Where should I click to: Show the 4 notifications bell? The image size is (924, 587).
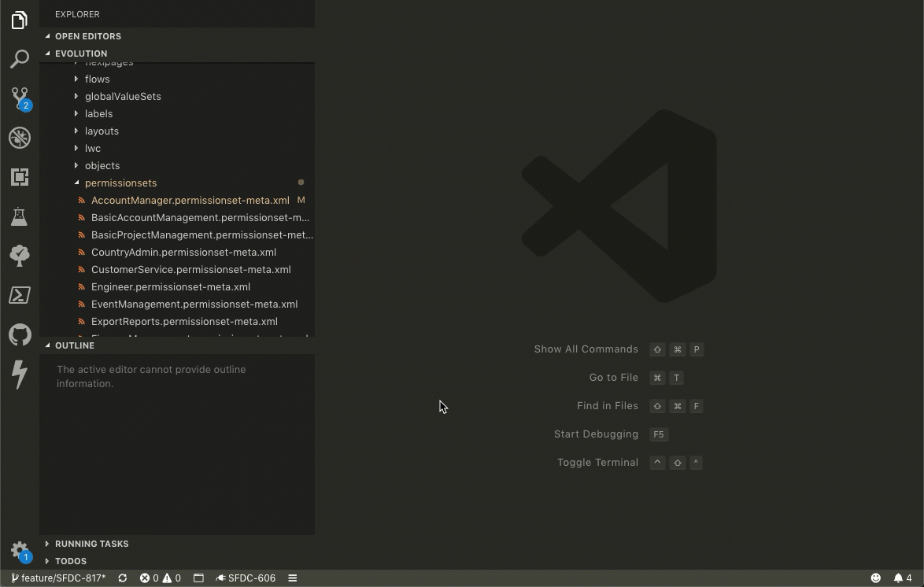coord(903,578)
